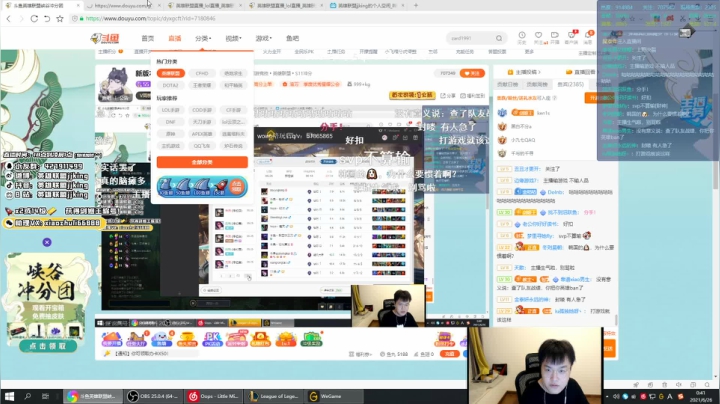Screen dimensions: 720x404
Task: Open 直播 live in the navigation
Action: pyautogui.click(x=174, y=38)
